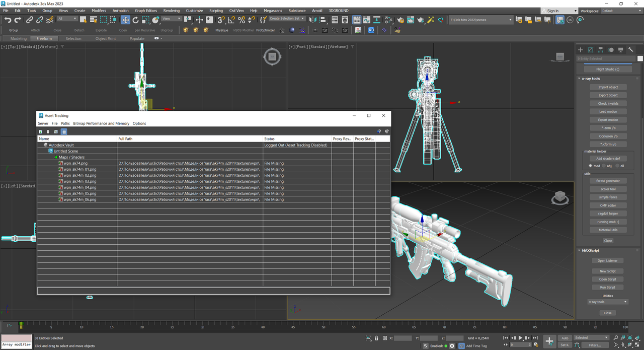Click the RB toolbar icon

coord(371,30)
